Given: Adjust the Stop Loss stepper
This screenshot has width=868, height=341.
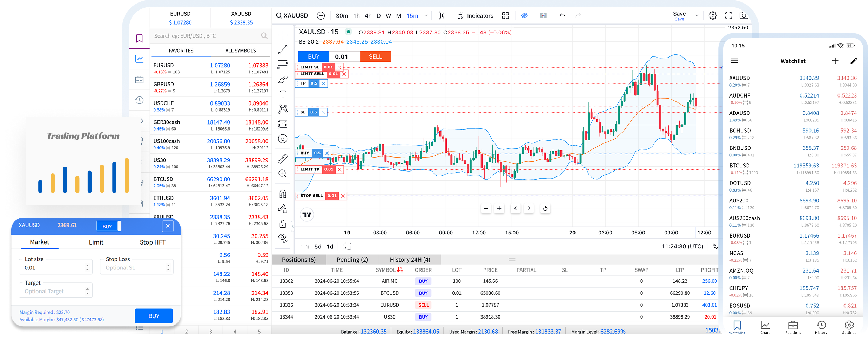Looking at the screenshot, I should [x=168, y=268].
